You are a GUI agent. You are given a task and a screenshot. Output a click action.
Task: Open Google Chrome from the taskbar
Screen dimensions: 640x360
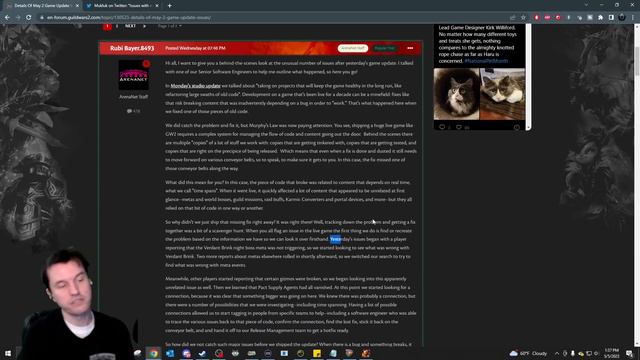tap(153, 353)
